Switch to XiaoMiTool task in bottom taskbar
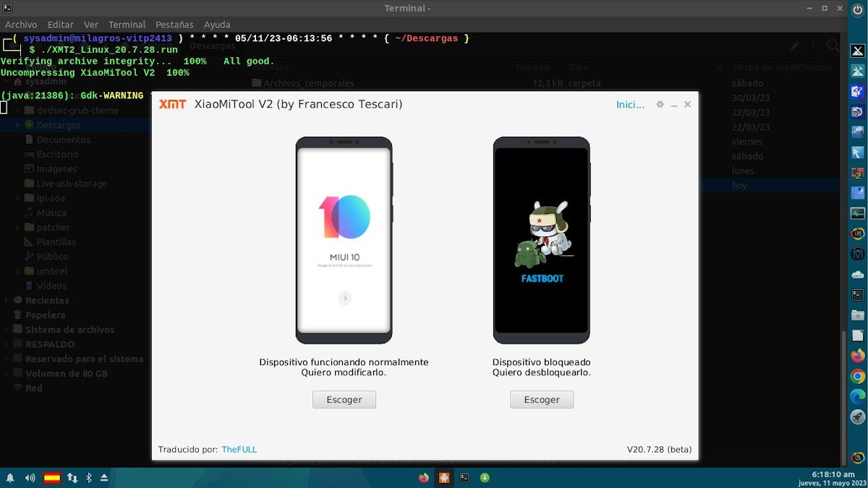The image size is (868, 488). pyautogui.click(x=444, y=478)
